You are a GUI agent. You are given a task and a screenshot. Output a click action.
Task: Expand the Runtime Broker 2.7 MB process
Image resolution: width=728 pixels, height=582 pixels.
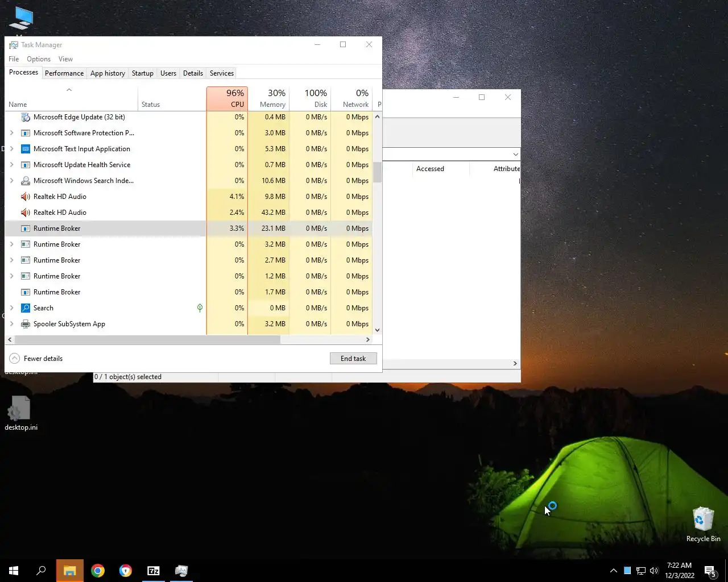coord(11,260)
